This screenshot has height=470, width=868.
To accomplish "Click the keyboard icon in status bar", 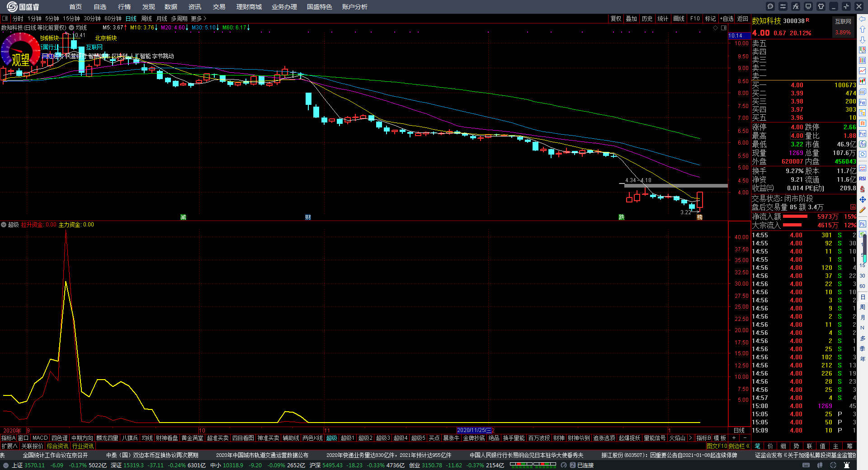I will pyautogui.click(x=806, y=465).
